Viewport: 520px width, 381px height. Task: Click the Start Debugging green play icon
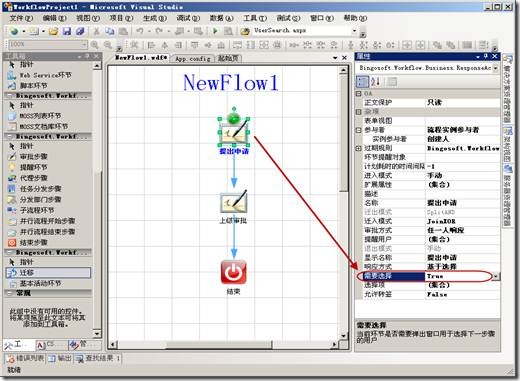tap(215, 31)
